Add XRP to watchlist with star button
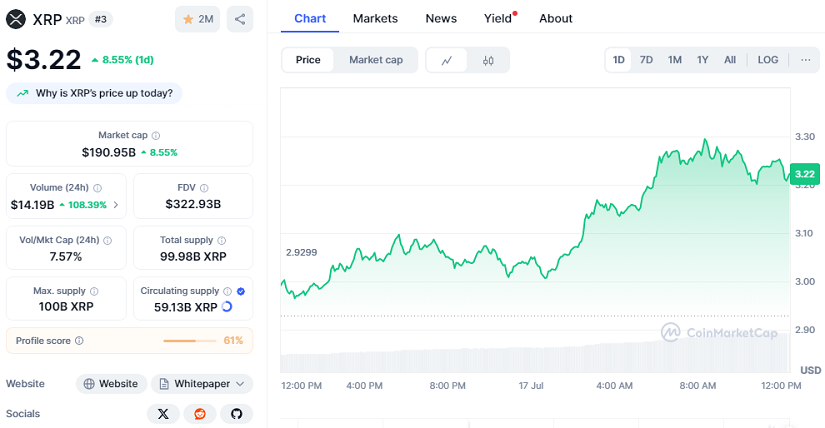 197,19
